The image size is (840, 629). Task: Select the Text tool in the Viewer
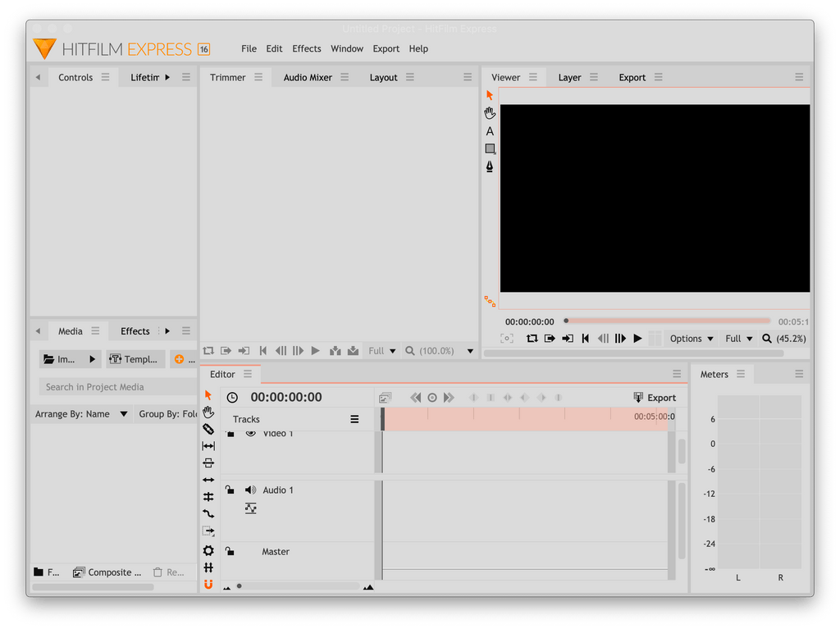tap(490, 131)
